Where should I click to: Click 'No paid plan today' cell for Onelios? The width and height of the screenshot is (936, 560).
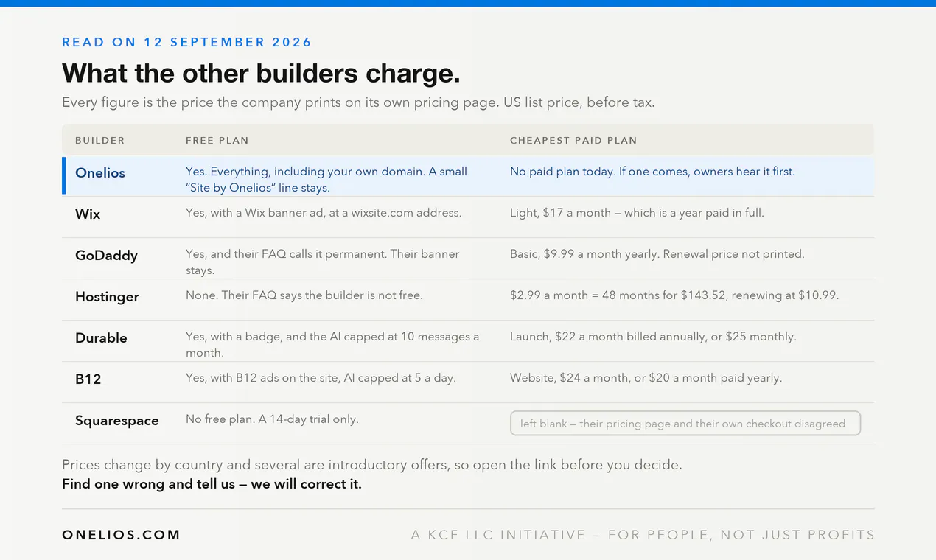pos(652,172)
